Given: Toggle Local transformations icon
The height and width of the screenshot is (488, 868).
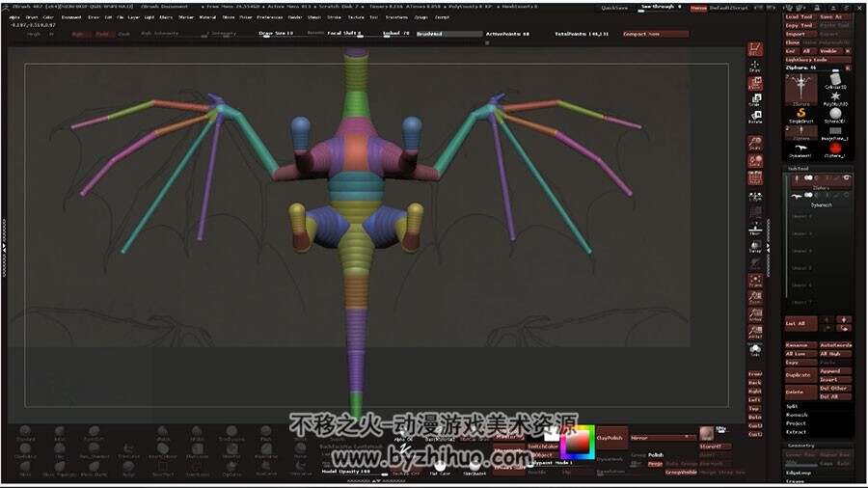Looking at the screenshot, I should pyautogui.click(x=755, y=160).
